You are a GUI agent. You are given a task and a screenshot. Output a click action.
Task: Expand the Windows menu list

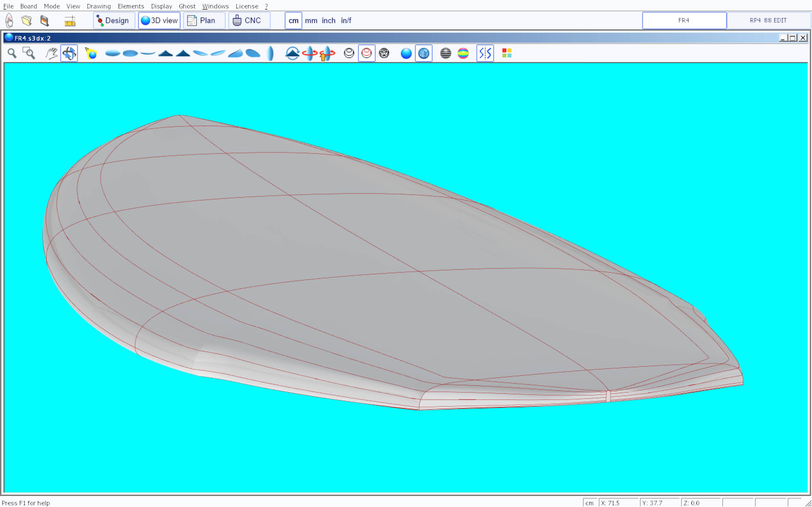(x=215, y=6)
